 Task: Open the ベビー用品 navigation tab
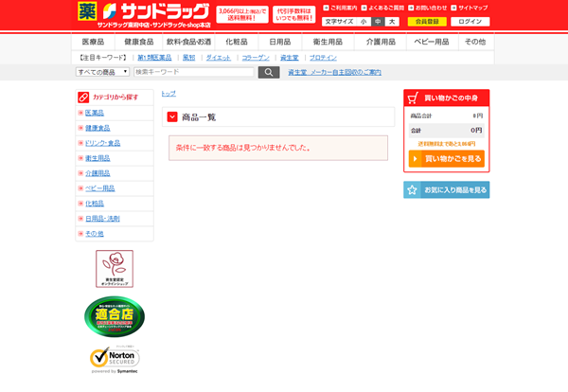coord(432,42)
